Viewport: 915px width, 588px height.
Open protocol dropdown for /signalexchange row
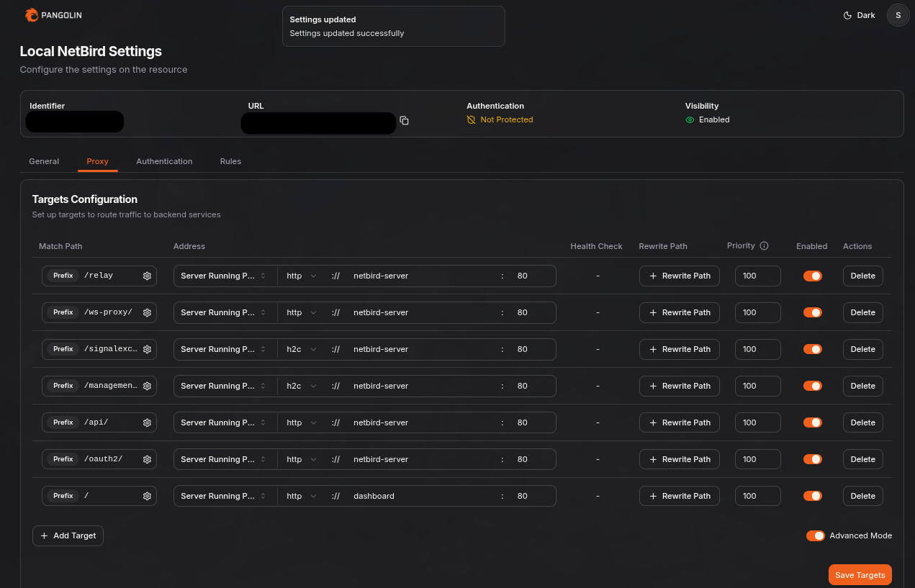point(301,349)
